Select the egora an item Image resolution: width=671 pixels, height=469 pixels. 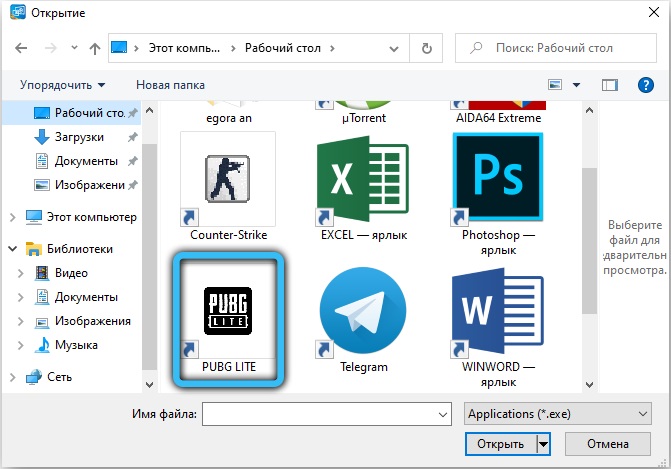pyautogui.click(x=228, y=113)
